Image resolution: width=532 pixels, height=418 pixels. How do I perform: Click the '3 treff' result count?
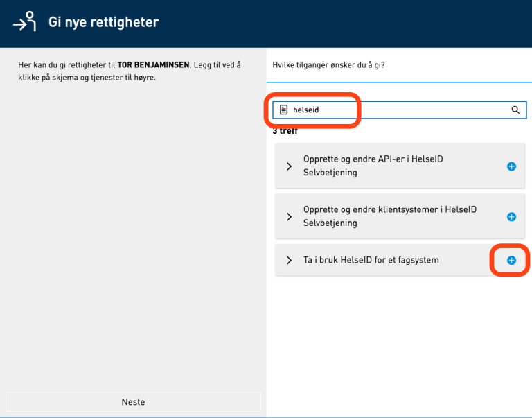285,131
